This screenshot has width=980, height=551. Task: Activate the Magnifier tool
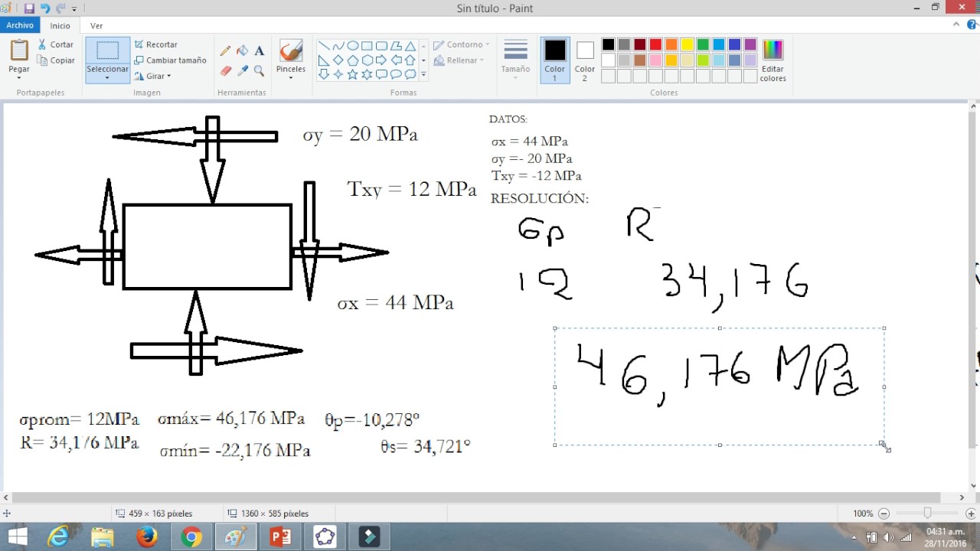[x=259, y=70]
